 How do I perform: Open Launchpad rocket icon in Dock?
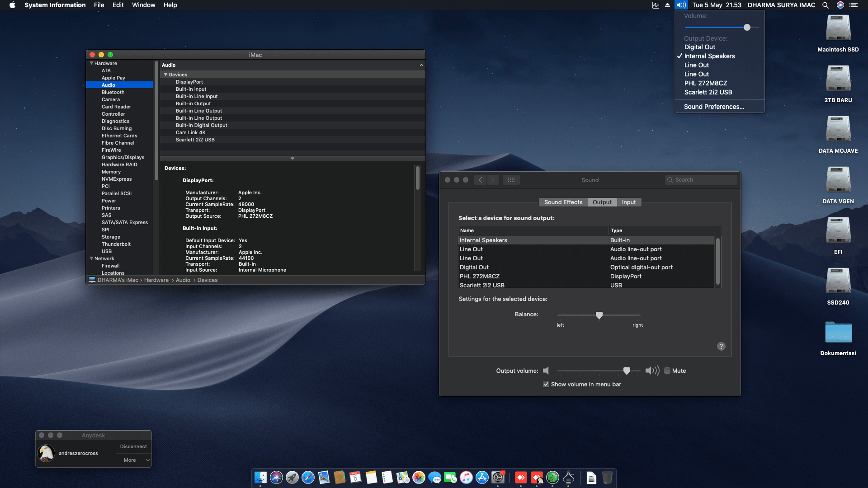click(292, 477)
